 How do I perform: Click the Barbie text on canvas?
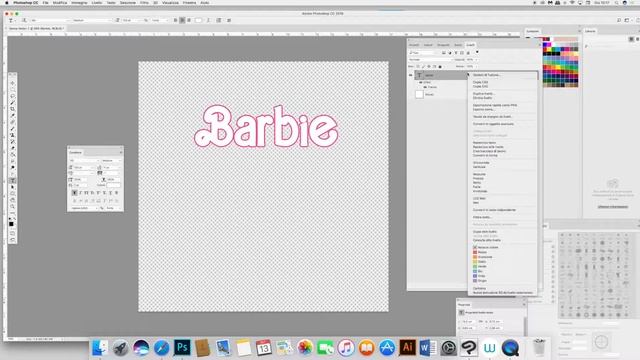click(x=266, y=126)
